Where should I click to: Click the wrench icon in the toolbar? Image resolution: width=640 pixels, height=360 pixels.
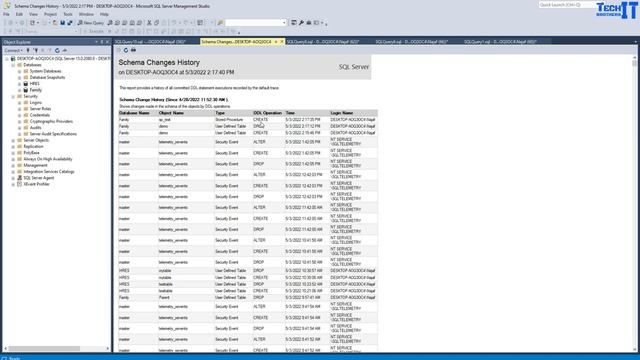click(301, 23)
